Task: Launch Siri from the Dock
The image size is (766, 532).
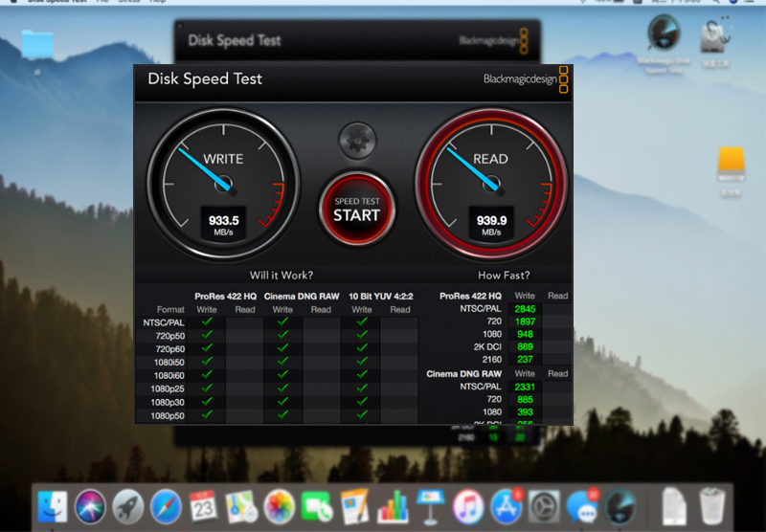Action: click(x=90, y=506)
